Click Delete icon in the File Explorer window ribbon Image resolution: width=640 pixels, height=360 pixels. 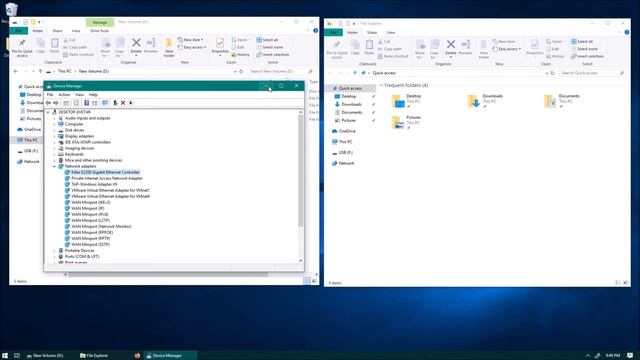(451, 47)
